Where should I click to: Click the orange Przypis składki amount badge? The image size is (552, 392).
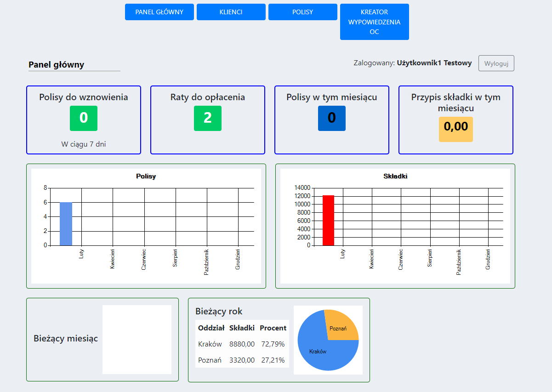tap(456, 129)
